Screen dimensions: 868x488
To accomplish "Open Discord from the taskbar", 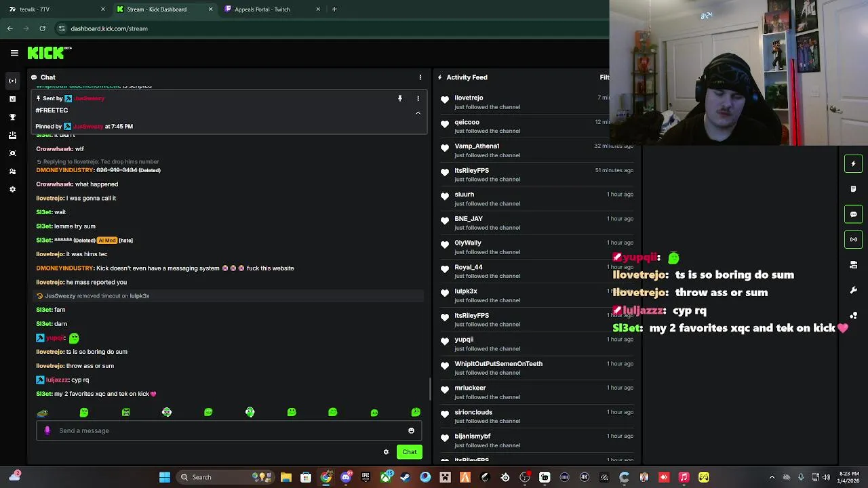I will pos(346,477).
